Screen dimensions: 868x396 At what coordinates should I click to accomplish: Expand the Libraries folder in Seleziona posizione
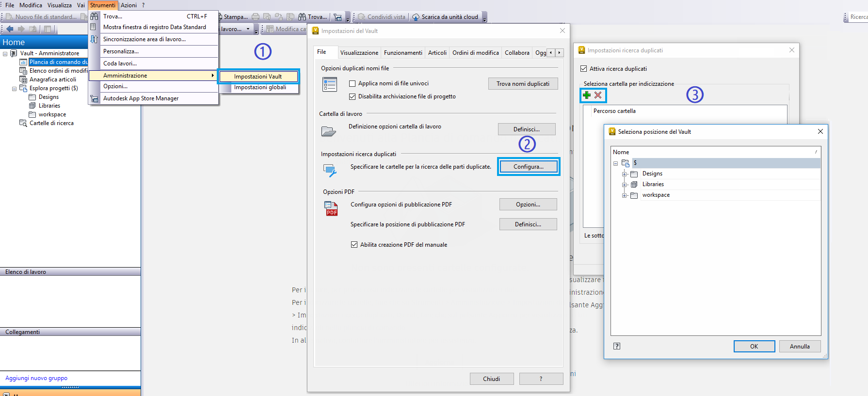[x=625, y=185]
